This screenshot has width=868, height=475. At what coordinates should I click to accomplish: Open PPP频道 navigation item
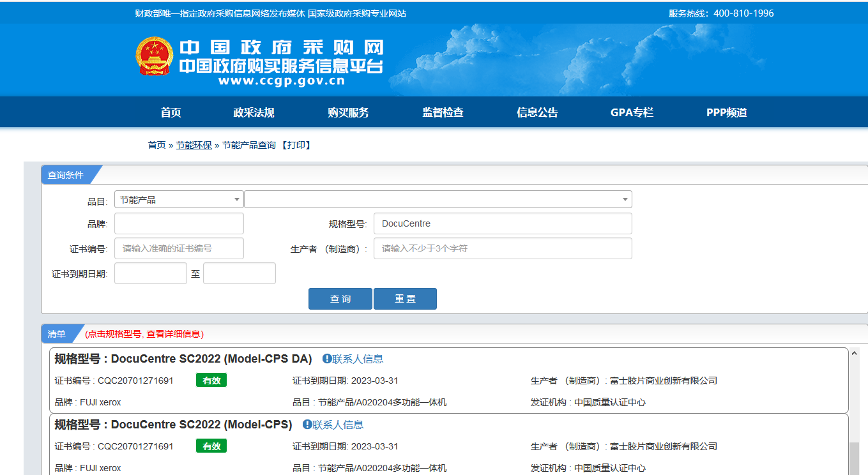coord(727,112)
